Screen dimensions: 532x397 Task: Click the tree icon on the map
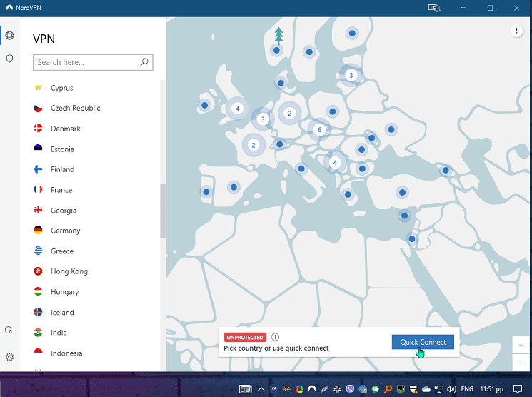coord(278,36)
